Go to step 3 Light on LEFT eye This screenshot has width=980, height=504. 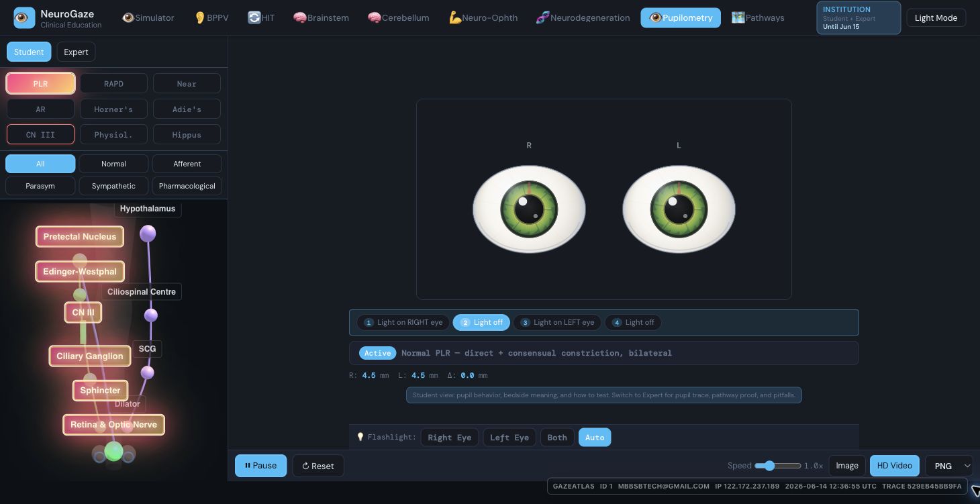pos(557,322)
